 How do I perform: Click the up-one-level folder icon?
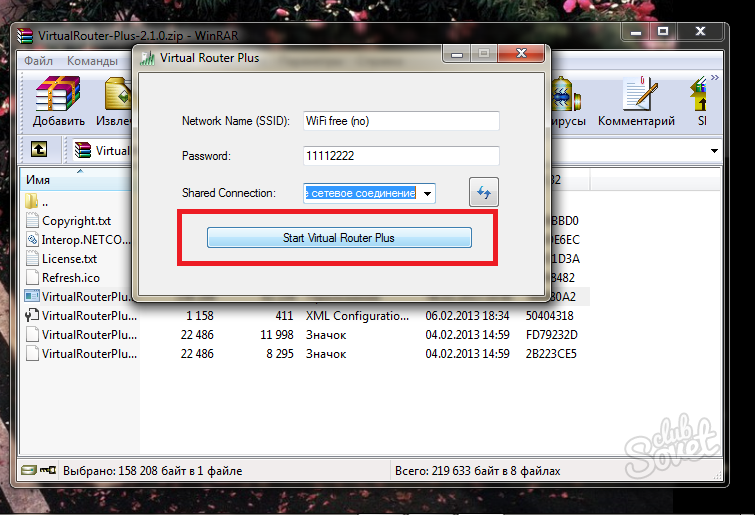(39, 150)
